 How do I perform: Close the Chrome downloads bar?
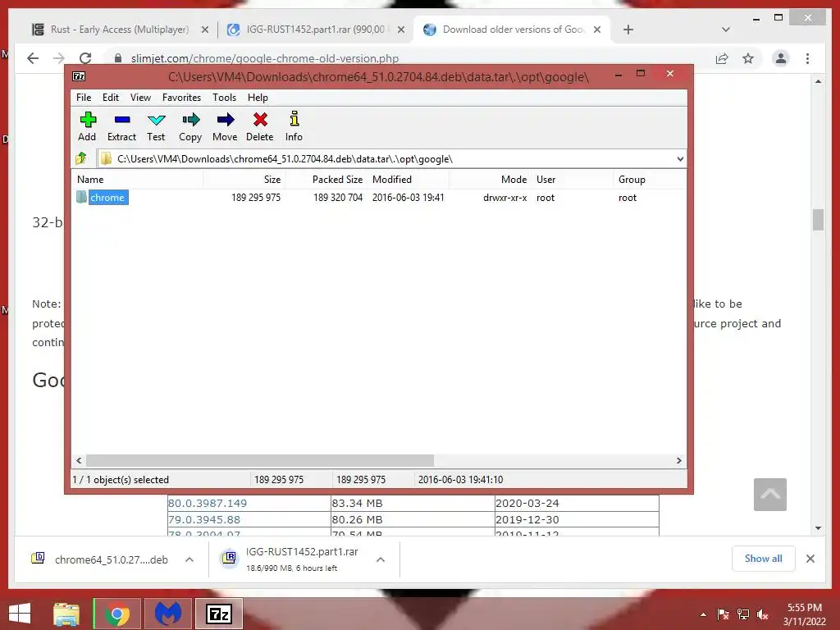(x=810, y=559)
